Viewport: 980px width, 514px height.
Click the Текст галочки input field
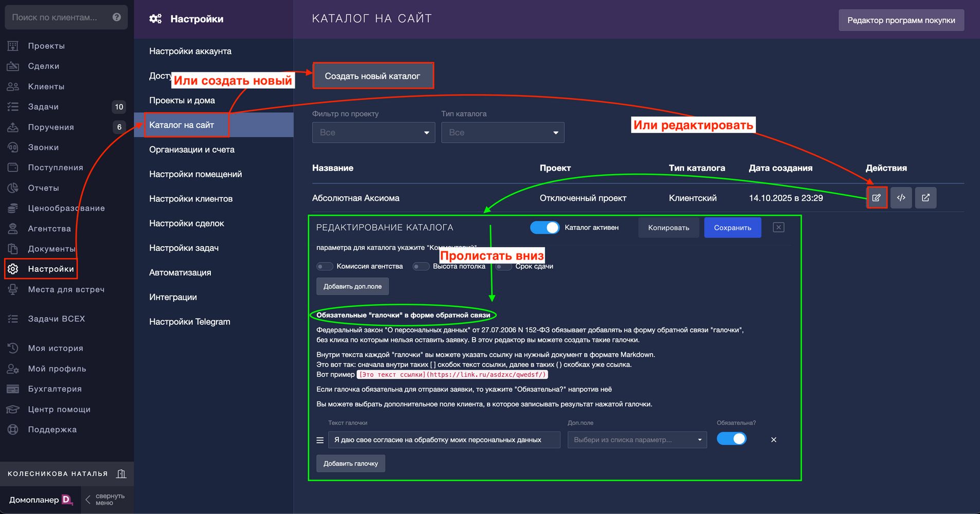click(444, 440)
